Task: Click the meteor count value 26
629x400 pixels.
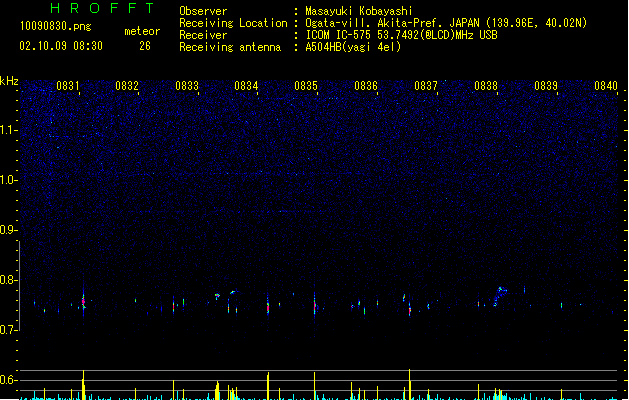Action: click(145, 46)
